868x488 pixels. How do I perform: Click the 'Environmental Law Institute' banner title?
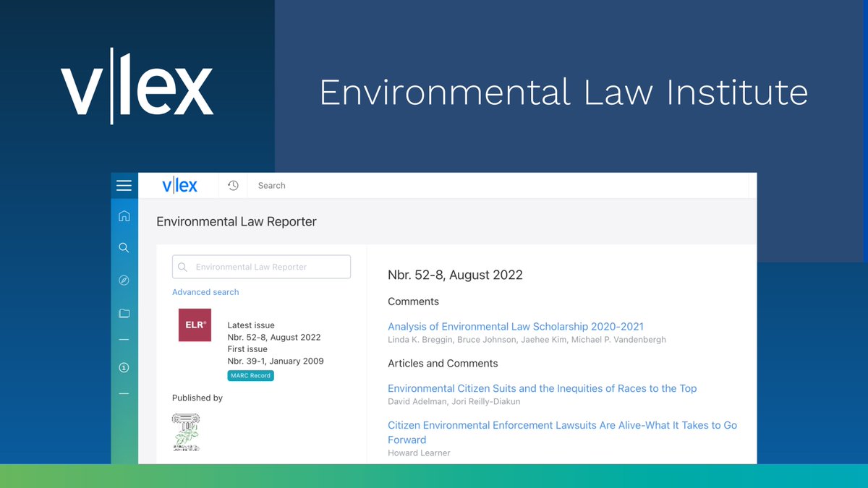click(x=563, y=93)
